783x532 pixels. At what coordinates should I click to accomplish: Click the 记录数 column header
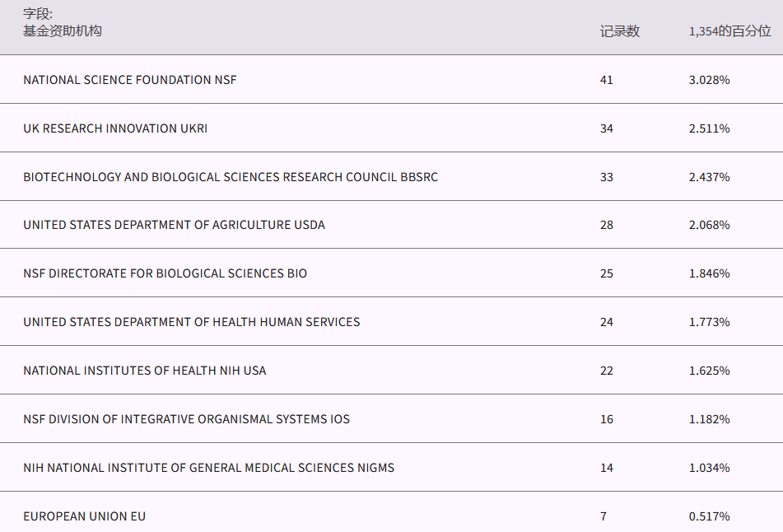[x=619, y=31]
